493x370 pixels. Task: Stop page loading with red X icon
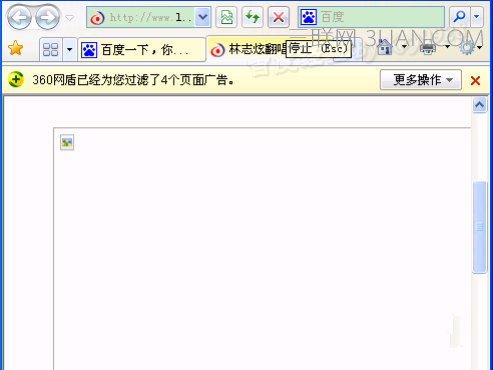(278, 17)
